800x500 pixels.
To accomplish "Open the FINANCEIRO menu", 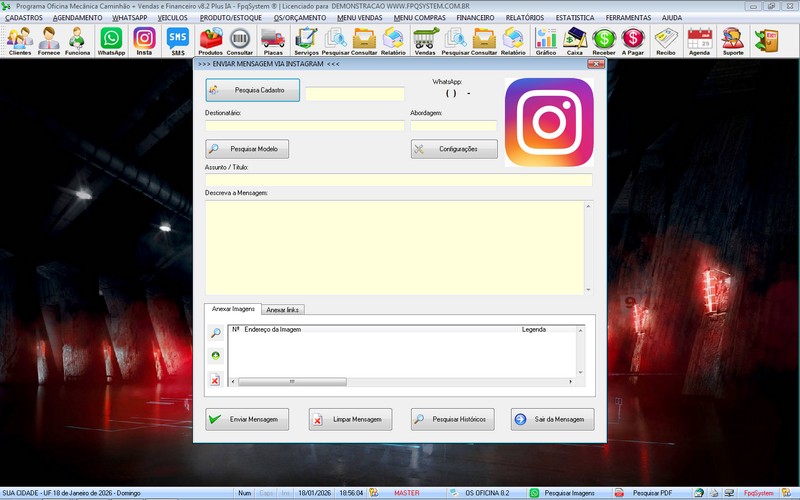I will coord(475,17).
